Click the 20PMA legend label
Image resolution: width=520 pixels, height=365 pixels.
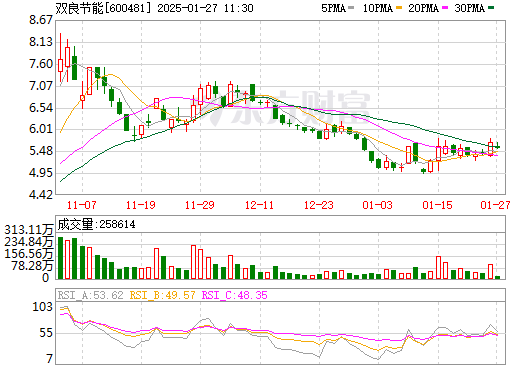423,8
